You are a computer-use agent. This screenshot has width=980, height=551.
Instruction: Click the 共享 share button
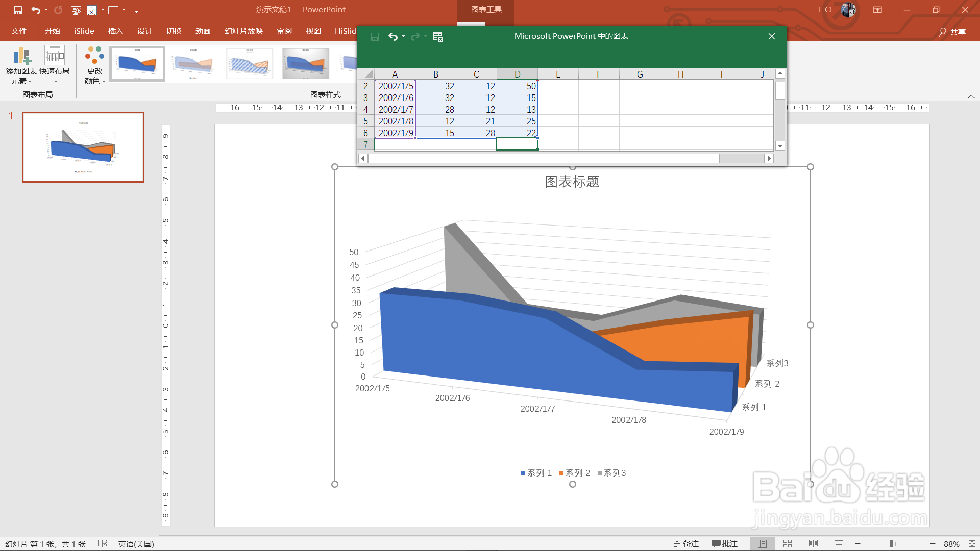click(952, 32)
